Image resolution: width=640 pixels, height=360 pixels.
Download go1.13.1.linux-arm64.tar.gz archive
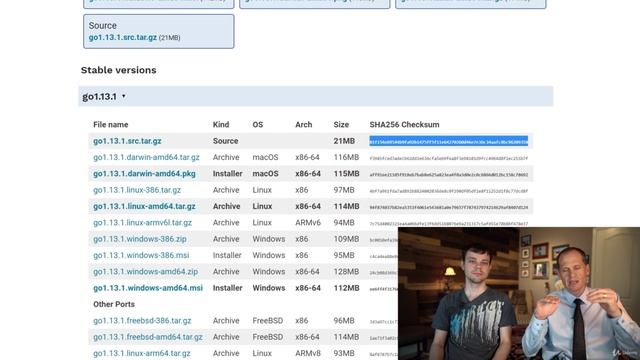point(142,353)
